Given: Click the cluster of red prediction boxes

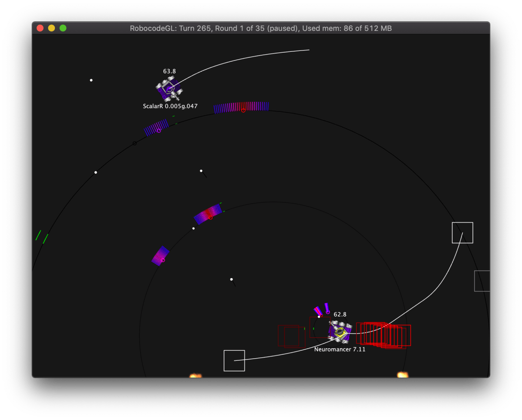Looking at the screenshot, I should click(384, 335).
